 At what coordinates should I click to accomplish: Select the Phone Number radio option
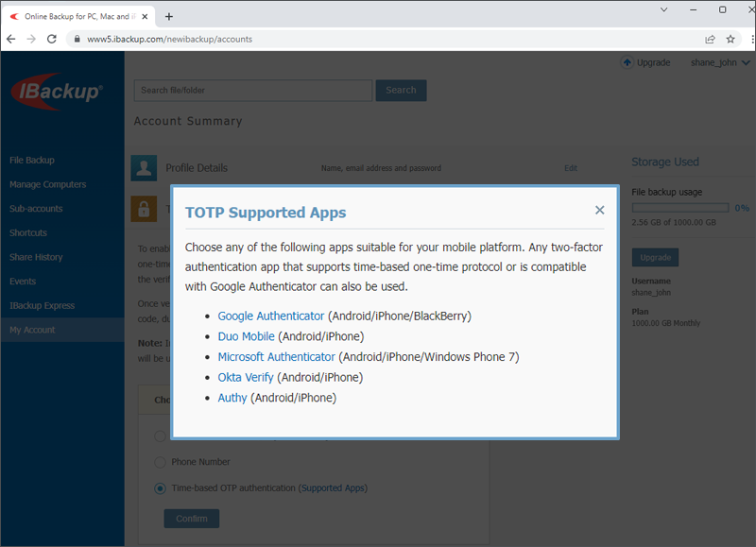160,462
